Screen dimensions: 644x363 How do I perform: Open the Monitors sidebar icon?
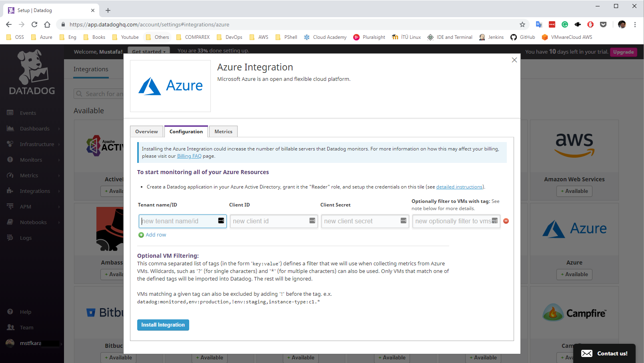10,160
